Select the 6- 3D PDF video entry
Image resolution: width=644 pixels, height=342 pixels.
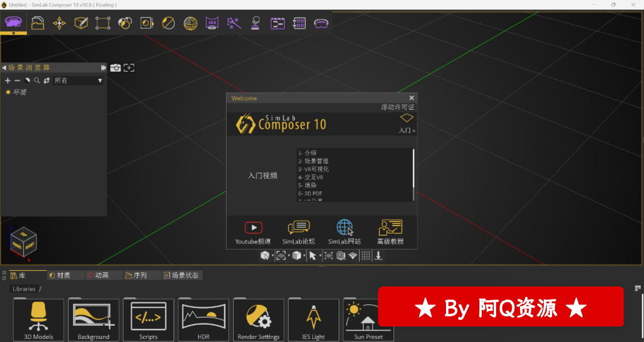tap(310, 193)
